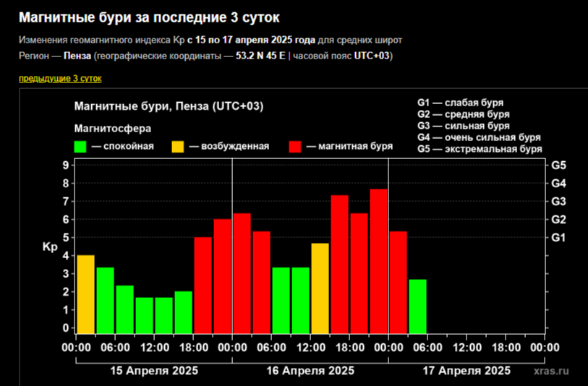
Task: Click the chart title 'Магнитные бури, Пенза (UTC+03)'
Action: (169, 106)
